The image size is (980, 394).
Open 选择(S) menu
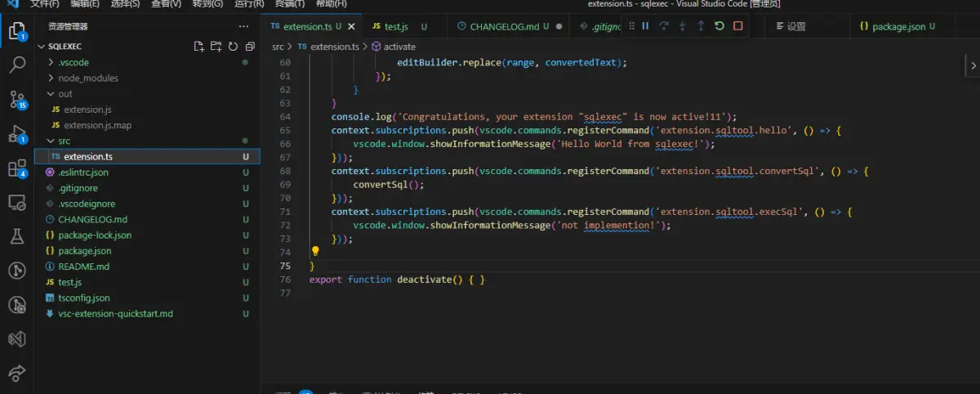(x=126, y=4)
